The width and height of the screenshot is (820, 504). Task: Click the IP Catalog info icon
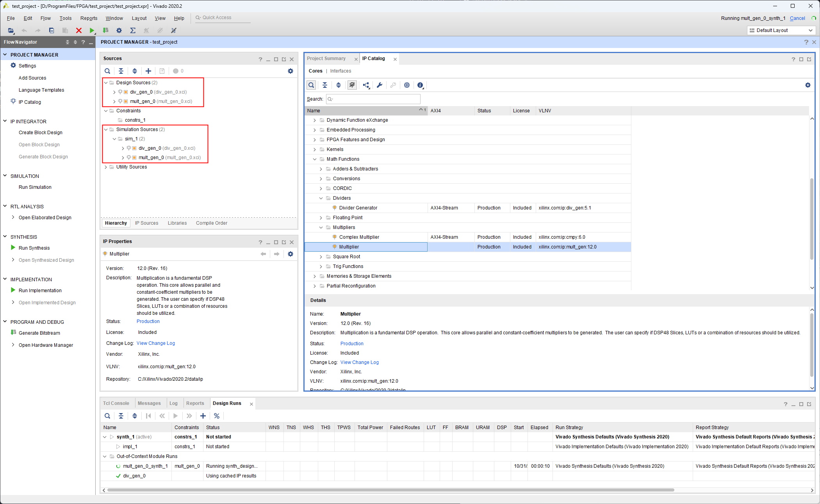click(420, 85)
